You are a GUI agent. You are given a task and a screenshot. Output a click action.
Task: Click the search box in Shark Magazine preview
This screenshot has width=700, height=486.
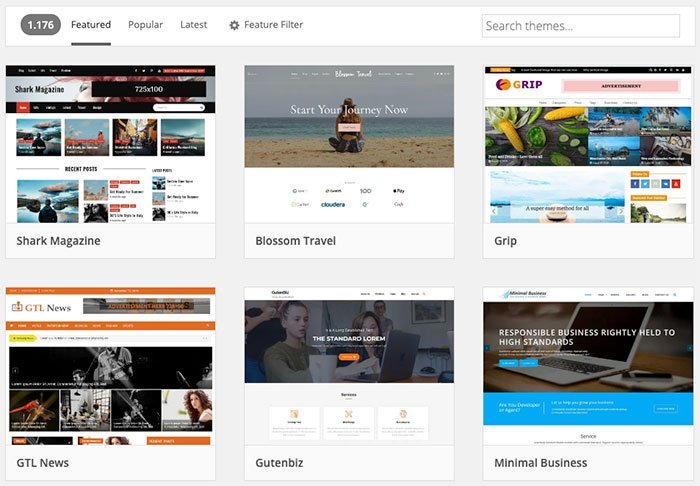179,108
